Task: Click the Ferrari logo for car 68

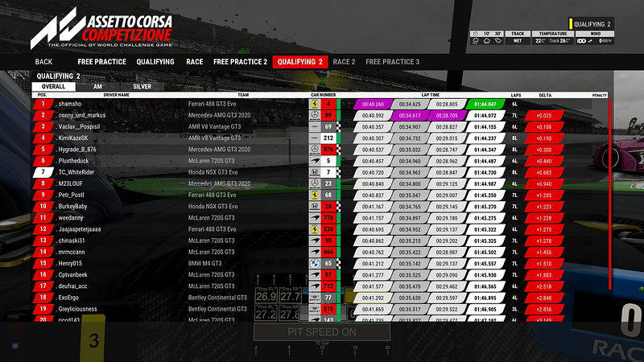Action: [315, 195]
